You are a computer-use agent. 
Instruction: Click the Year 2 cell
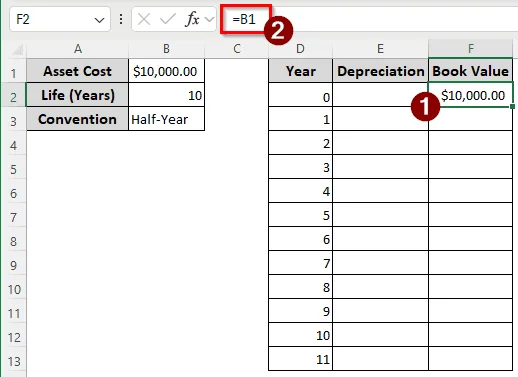click(300, 143)
